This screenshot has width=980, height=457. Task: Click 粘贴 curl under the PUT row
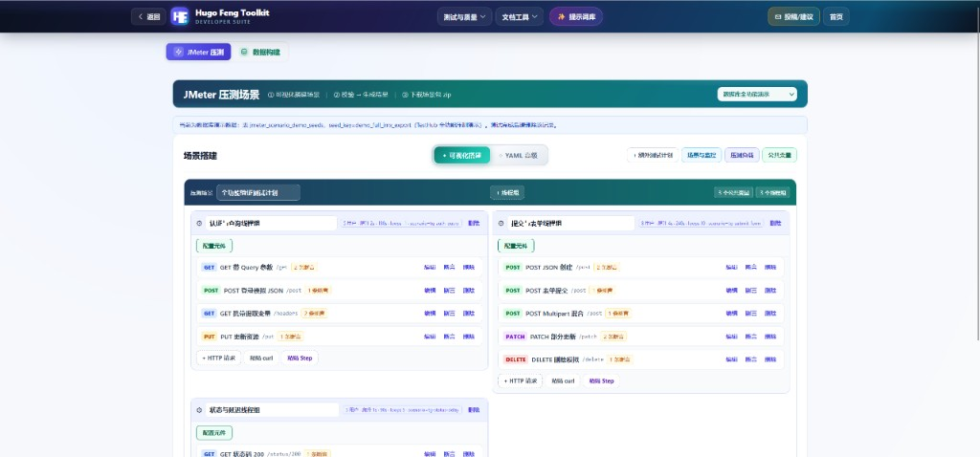coord(261,359)
